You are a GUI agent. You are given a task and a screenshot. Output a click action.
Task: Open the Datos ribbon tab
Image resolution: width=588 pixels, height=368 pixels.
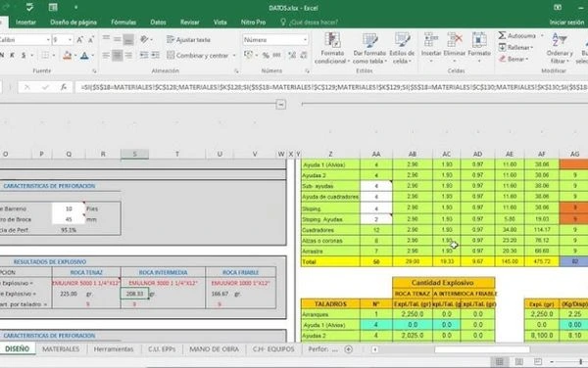point(158,23)
